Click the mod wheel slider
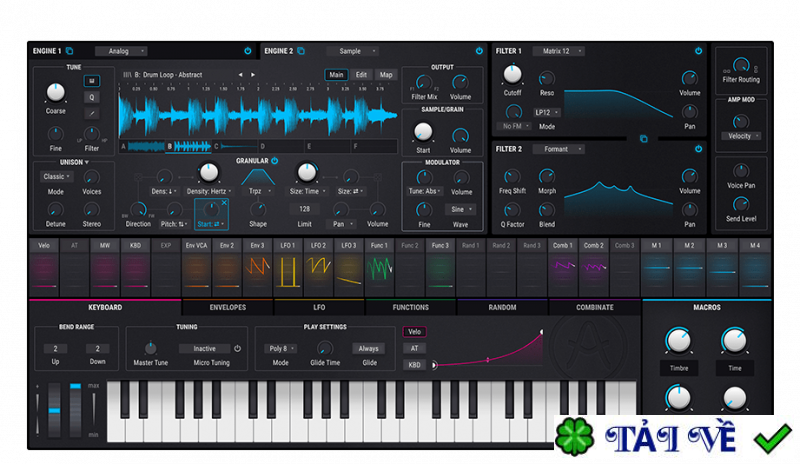Image resolution: width=800 pixels, height=464 pixels. tap(75, 410)
